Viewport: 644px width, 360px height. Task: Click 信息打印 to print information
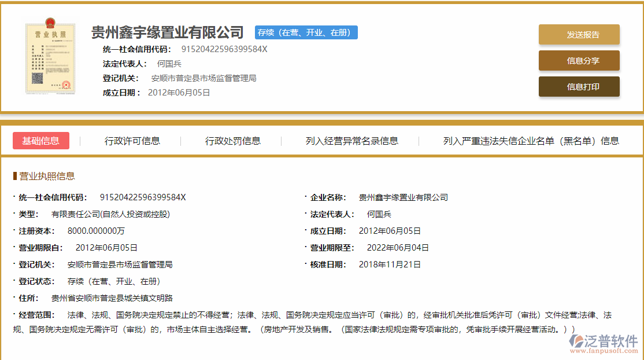pyautogui.click(x=579, y=86)
